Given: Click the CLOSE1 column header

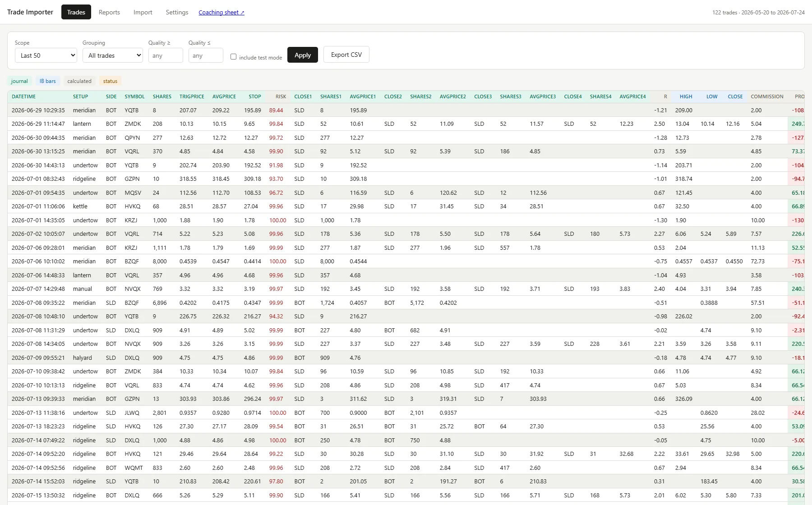Looking at the screenshot, I should (x=303, y=96).
